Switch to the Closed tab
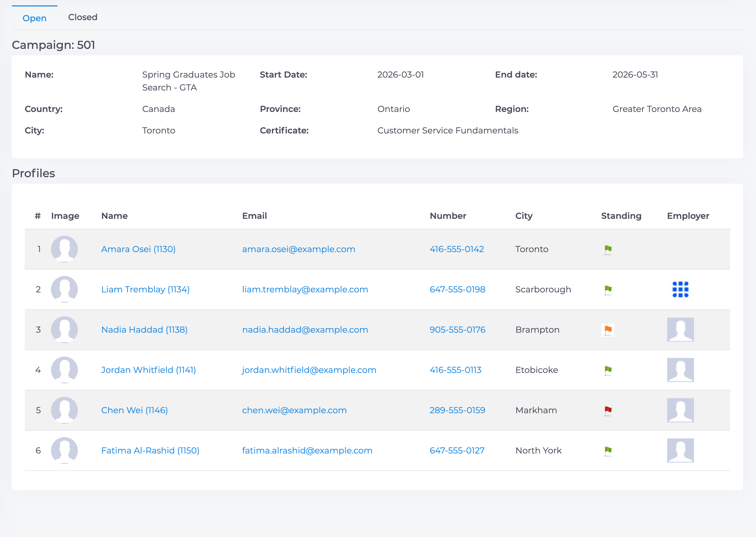The height and width of the screenshot is (537, 756). 83,17
